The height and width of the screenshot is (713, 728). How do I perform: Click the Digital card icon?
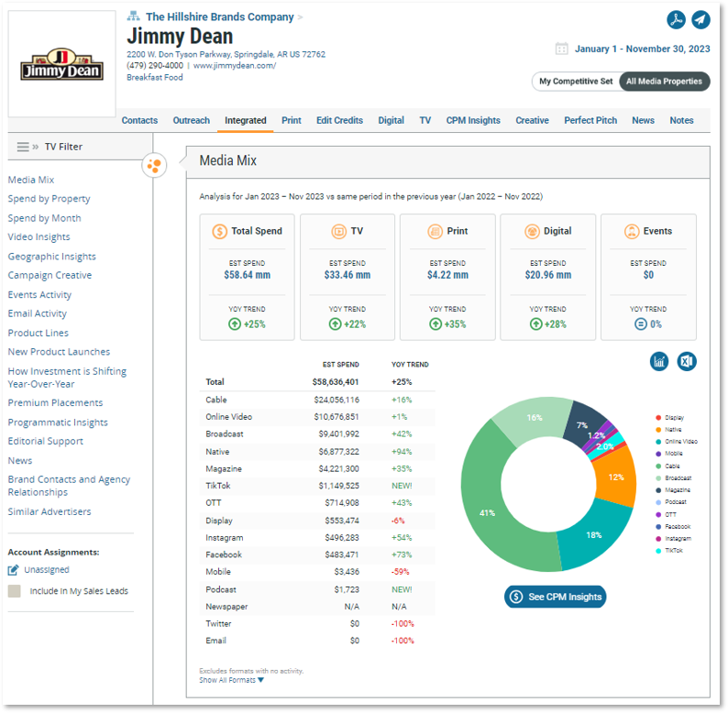(x=532, y=231)
